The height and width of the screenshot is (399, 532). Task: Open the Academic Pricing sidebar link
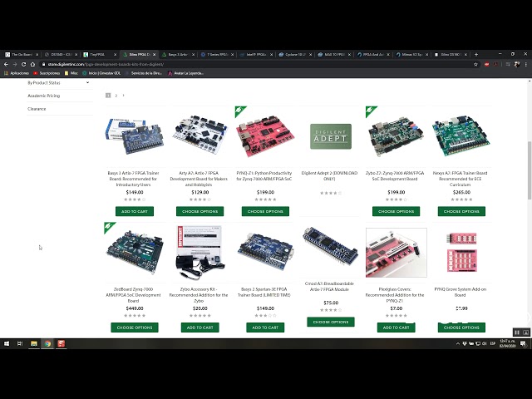pos(44,96)
